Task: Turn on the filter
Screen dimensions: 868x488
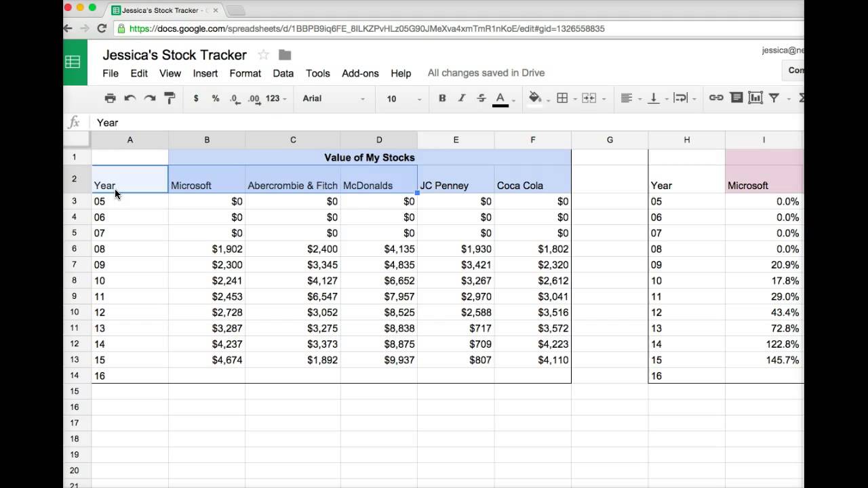Action: (774, 98)
